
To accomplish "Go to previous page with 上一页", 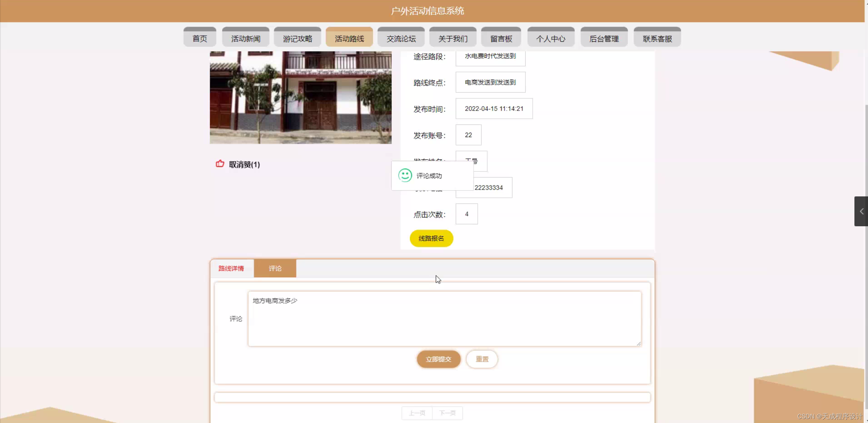I will 417,413.
